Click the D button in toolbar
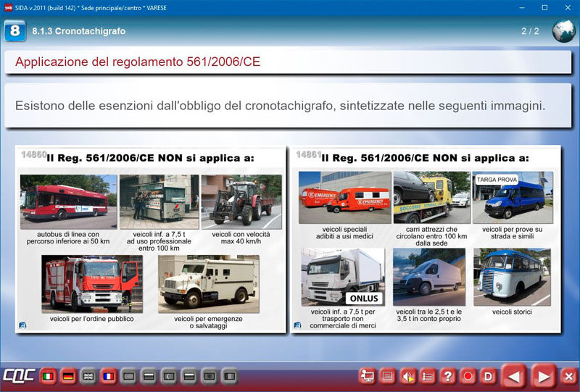580x392 pixels. pos(488,377)
